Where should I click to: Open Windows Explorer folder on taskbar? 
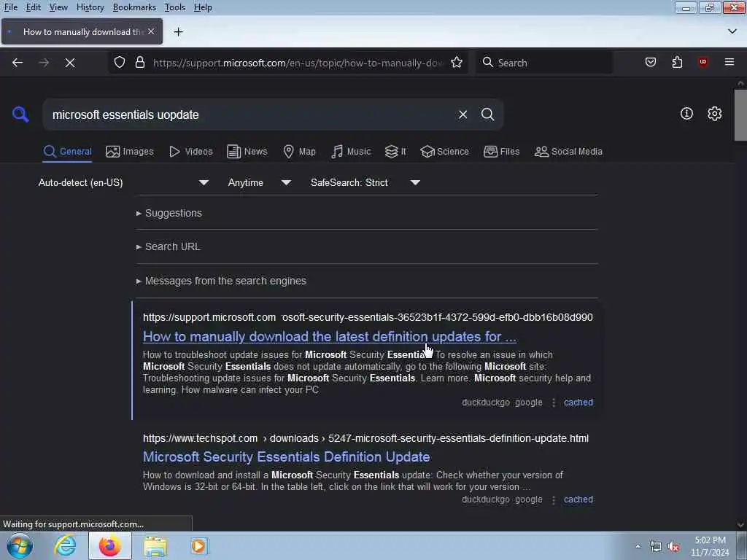[x=155, y=545]
